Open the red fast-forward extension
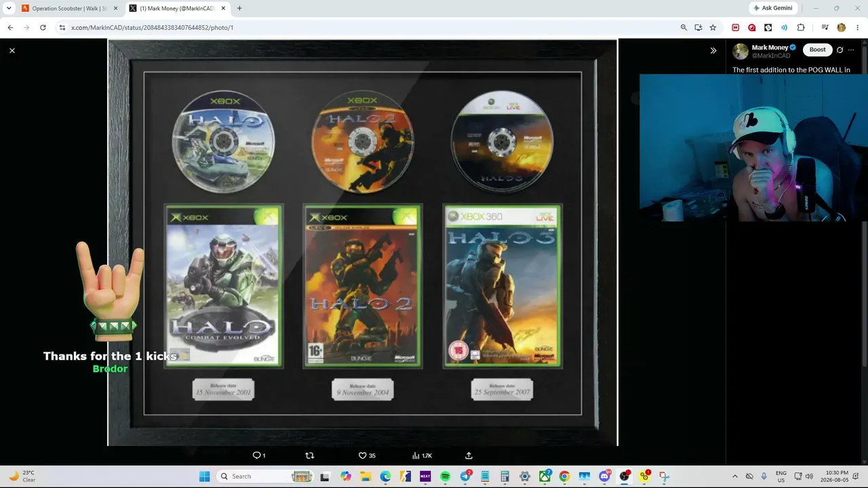868x488 pixels. click(x=736, y=28)
